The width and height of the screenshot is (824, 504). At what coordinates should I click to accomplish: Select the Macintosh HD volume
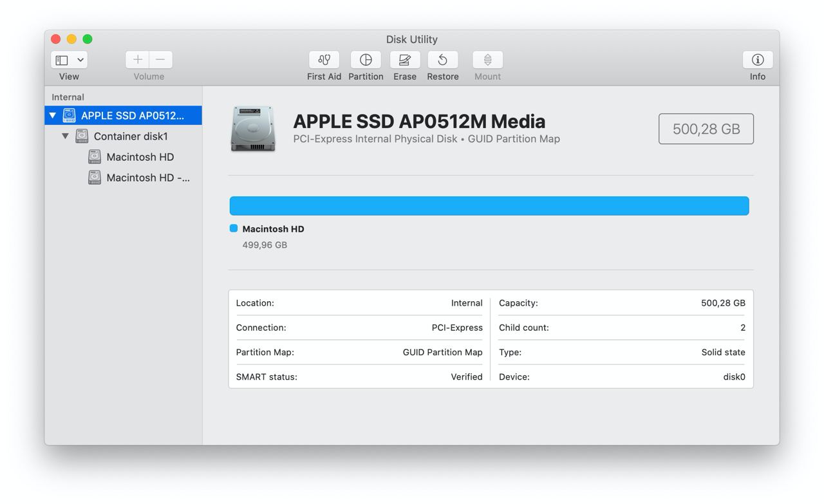(123, 157)
